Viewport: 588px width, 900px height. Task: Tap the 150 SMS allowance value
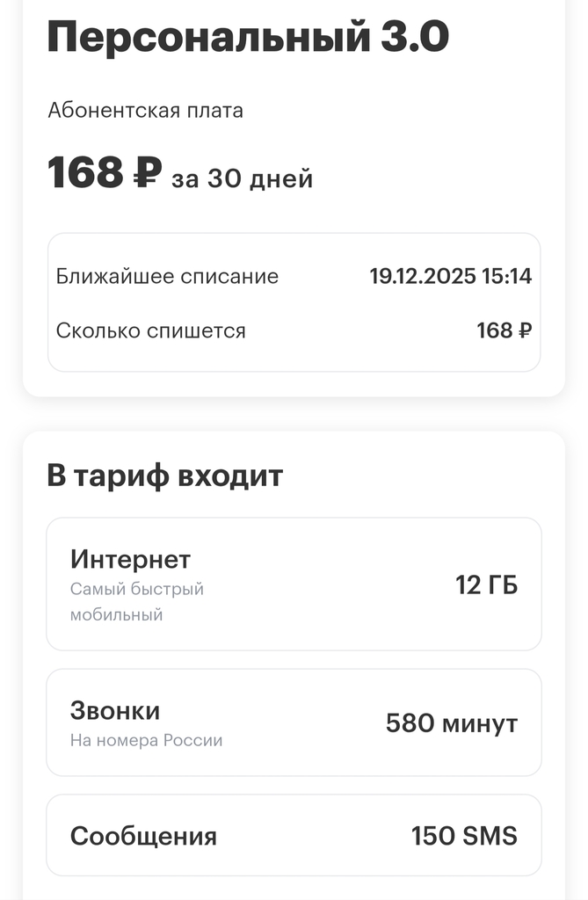464,835
